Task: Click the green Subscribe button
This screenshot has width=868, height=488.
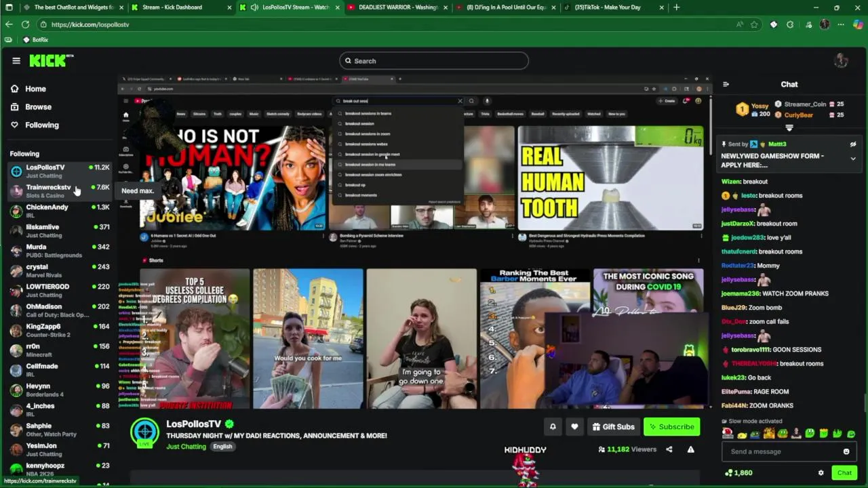Action: tap(671, 427)
